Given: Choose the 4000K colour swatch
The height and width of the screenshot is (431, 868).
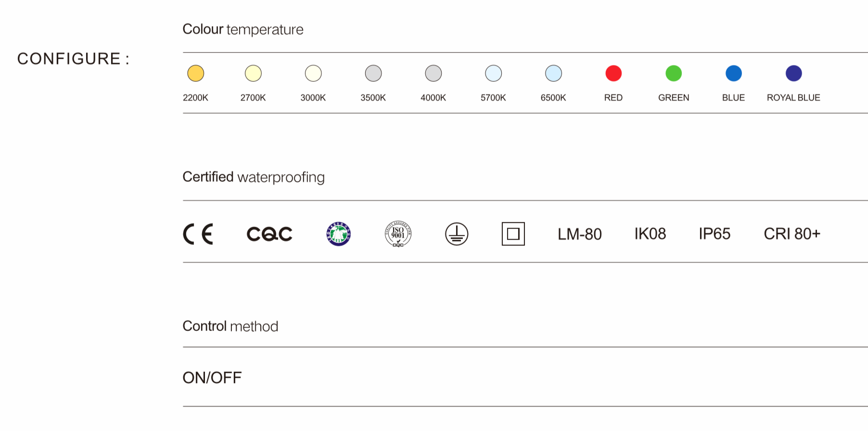Looking at the screenshot, I should pyautogui.click(x=434, y=74).
